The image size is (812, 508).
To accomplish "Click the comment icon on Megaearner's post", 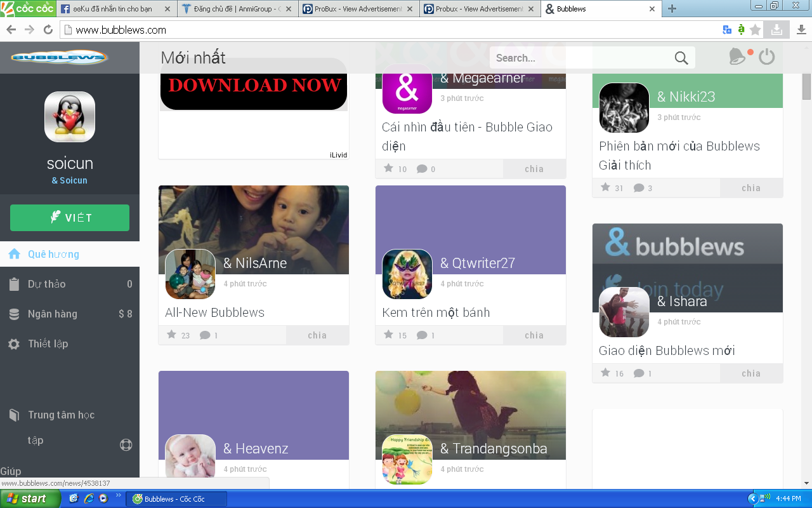I will [422, 169].
